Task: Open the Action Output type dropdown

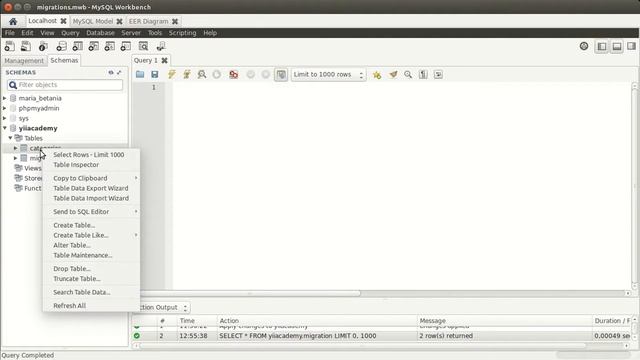Action: click(x=161, y=307)
